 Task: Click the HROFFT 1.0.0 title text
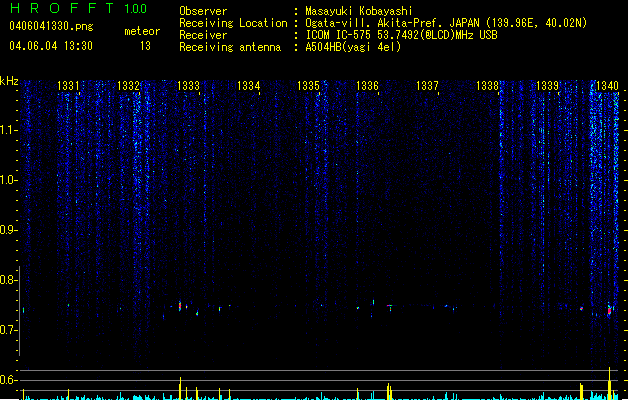point(79,8)
